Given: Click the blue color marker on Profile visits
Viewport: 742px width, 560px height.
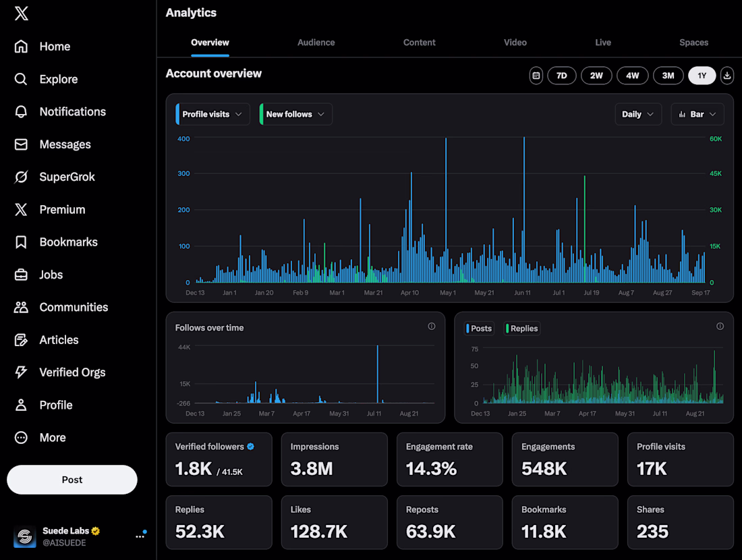Looking at the screenshot, I should [177, 114].
